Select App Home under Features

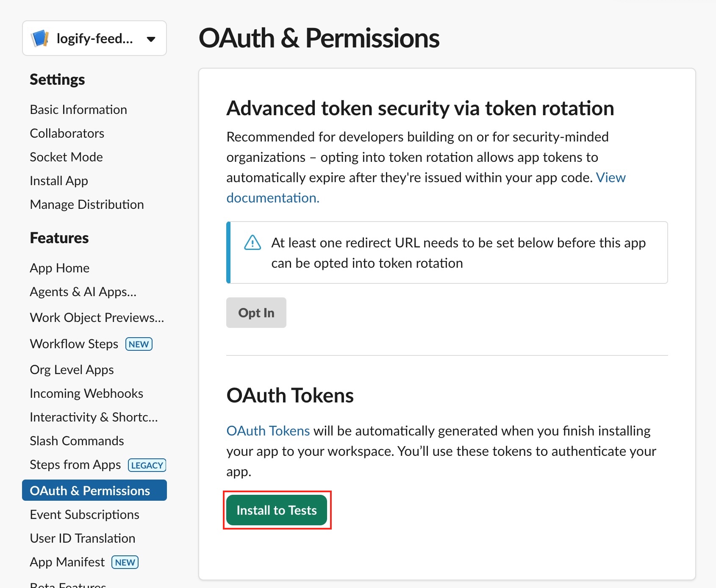coord(60,268)
